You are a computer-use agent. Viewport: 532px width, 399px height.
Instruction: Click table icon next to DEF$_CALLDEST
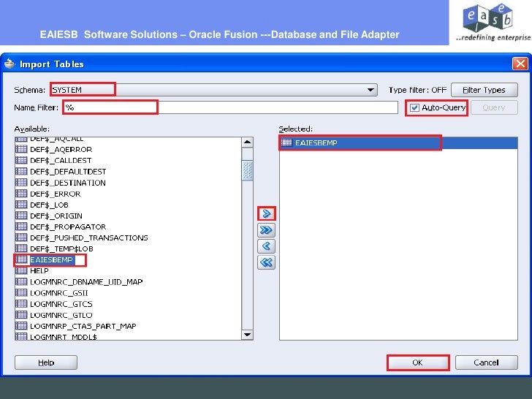click(x=21, y=160)
